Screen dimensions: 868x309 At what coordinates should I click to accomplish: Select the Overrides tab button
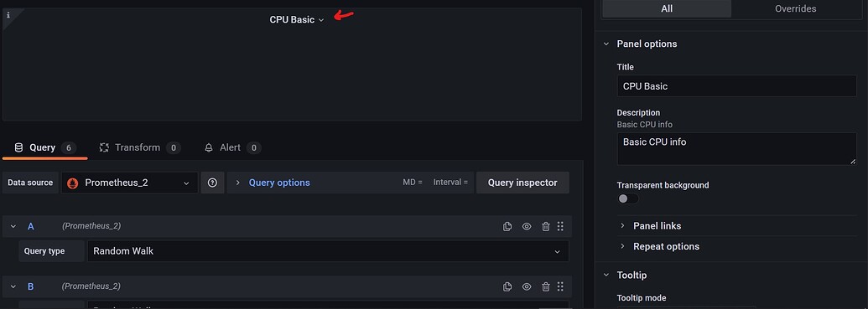coord(796,9)
